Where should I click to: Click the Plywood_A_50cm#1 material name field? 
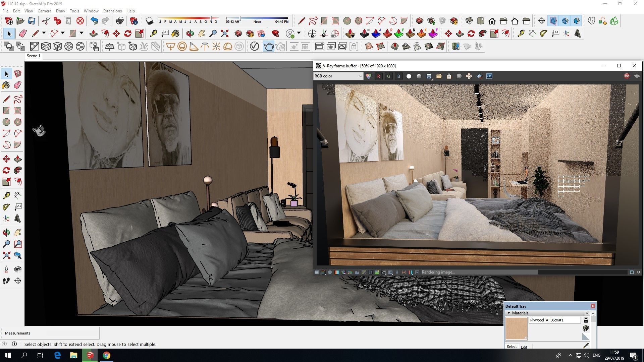click(554, 320)
